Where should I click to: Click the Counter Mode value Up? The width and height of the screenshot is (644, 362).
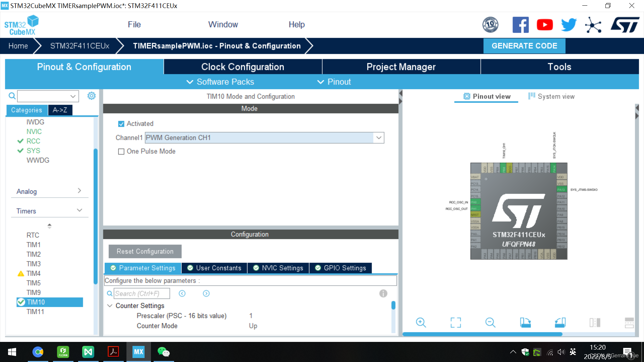[x=253, y=326]
